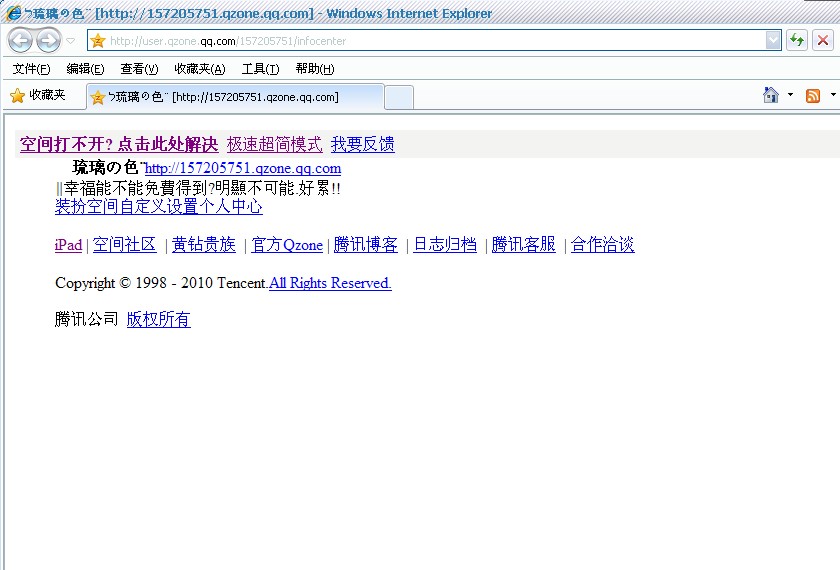Open the 个人中心 link
The image size is (840, 570).
[230, 206]
